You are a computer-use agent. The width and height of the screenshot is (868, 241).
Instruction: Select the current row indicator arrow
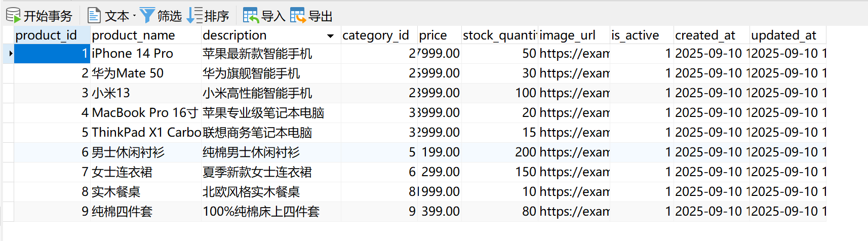pos(10,53)
